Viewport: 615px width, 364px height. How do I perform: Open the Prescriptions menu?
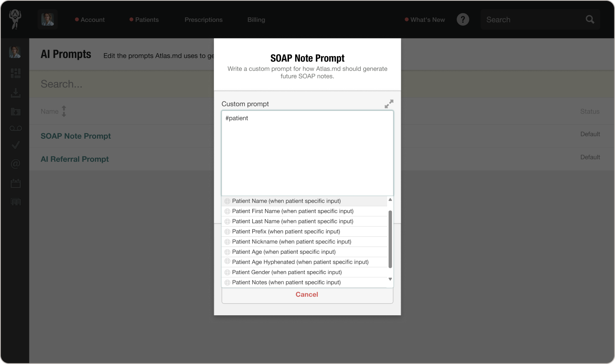tap(203, 20)
